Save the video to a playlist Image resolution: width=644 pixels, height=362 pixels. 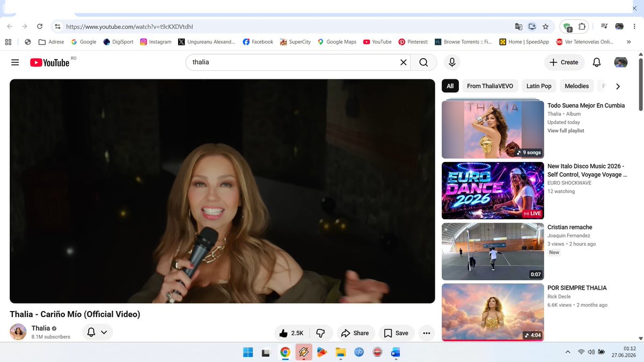point(397,333)
